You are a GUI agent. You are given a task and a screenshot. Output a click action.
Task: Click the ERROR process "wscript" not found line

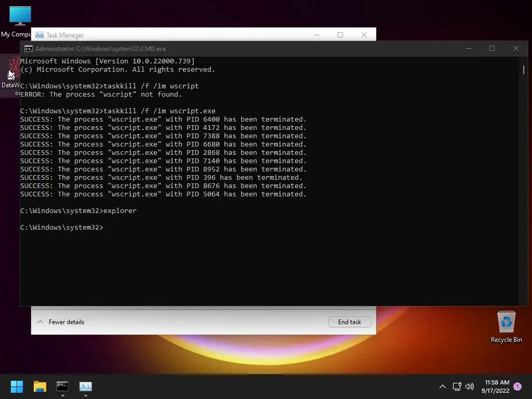tap(101, 95)
